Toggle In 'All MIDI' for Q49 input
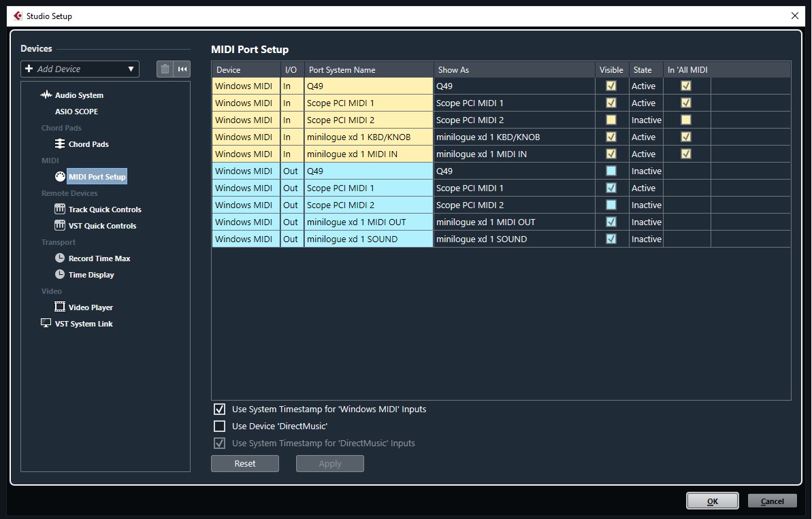 (685, 86)
